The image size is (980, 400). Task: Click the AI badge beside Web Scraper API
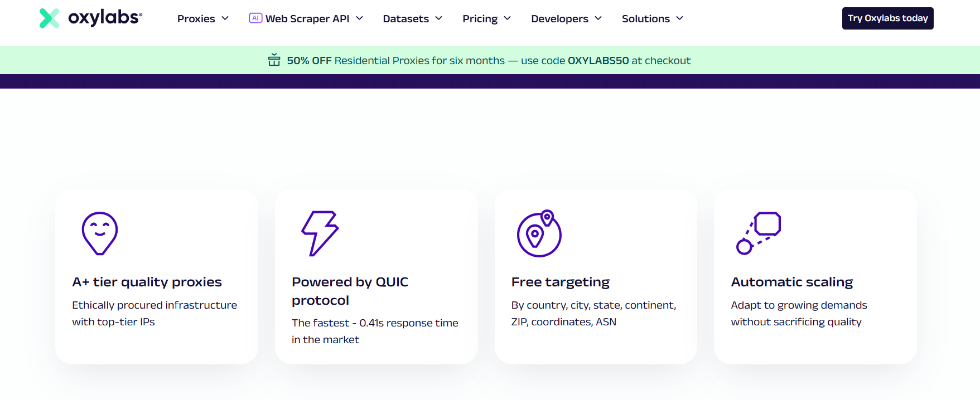point(255,18)
